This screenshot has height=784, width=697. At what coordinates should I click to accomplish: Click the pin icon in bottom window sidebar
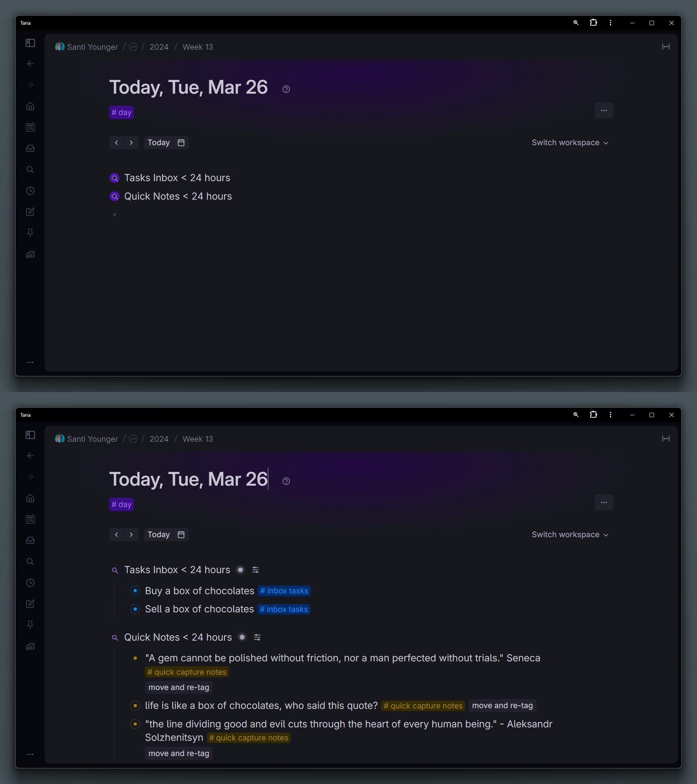(x=30, y=625)
